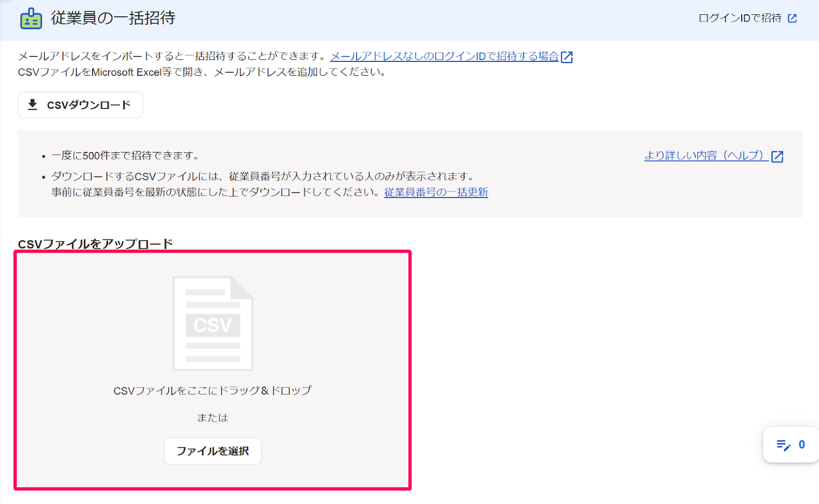This screenshot has width=819, height=504.
Task: Click the CSVファイルをここにドラッグ＆ドロップ text
Action: (212, 391)
